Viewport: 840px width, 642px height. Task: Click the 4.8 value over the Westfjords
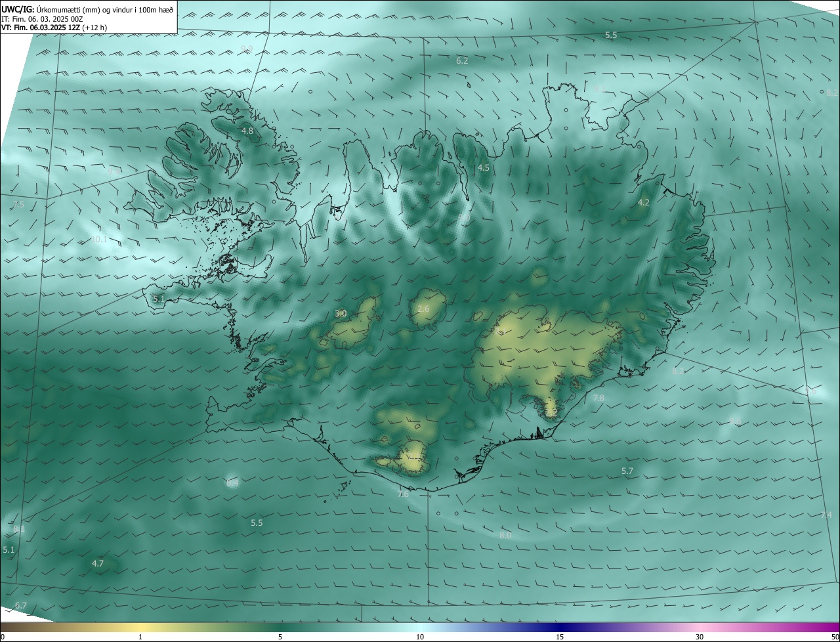pos(247,131)
